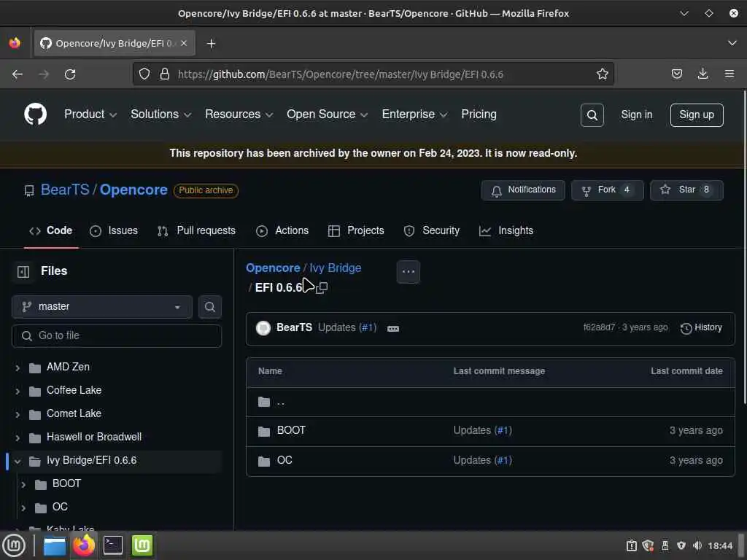Viewport: 747px width, 560px height.
Task: Search files with the magnifier beside master
Action: click(209, 307)
